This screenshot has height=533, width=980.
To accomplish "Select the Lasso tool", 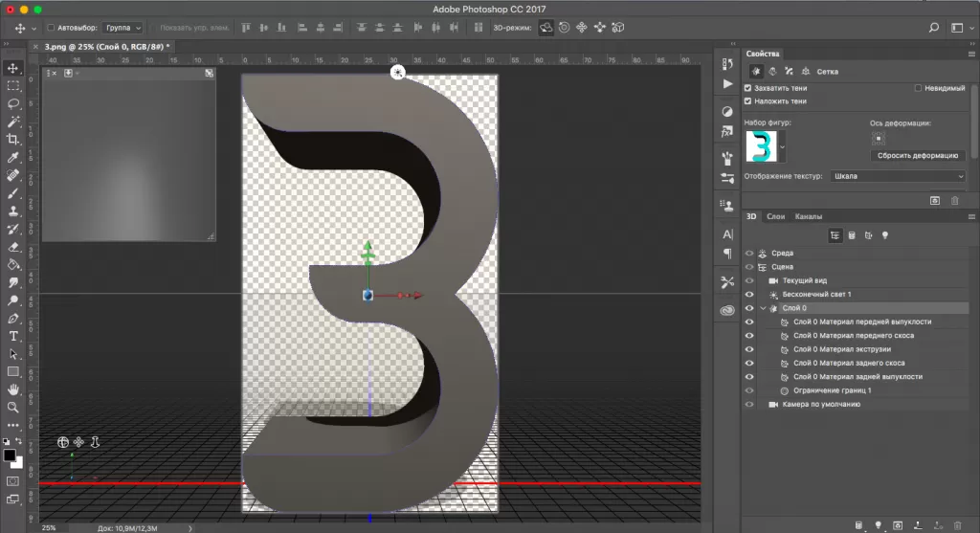I will click(13, 103).
